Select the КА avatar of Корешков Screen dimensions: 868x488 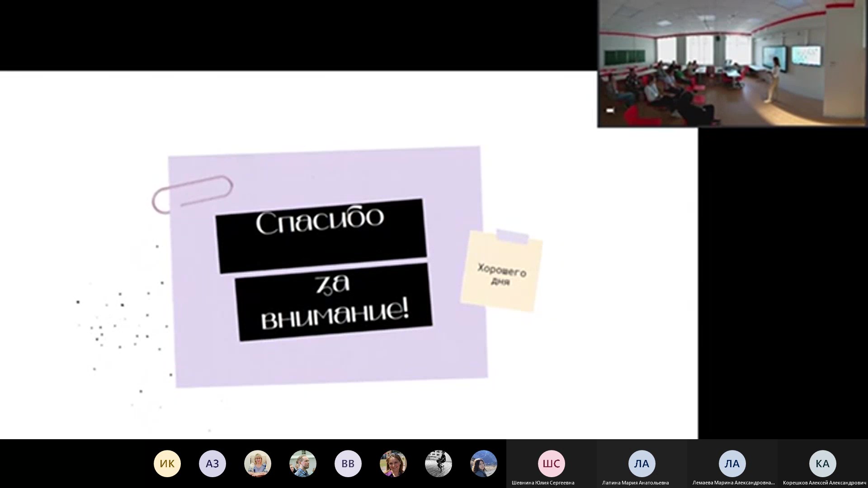[822, 464]
